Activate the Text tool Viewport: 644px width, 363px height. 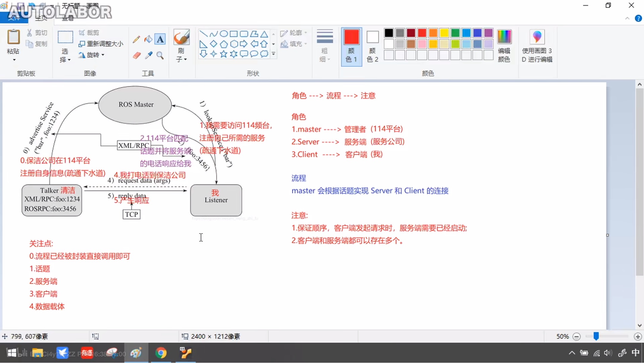coord(160,39)
